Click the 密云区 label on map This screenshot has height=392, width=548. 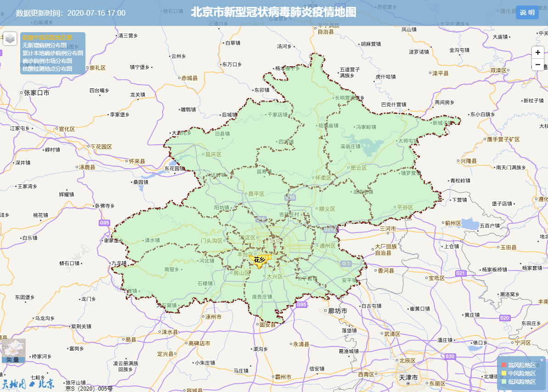click(x=359, y=168)
